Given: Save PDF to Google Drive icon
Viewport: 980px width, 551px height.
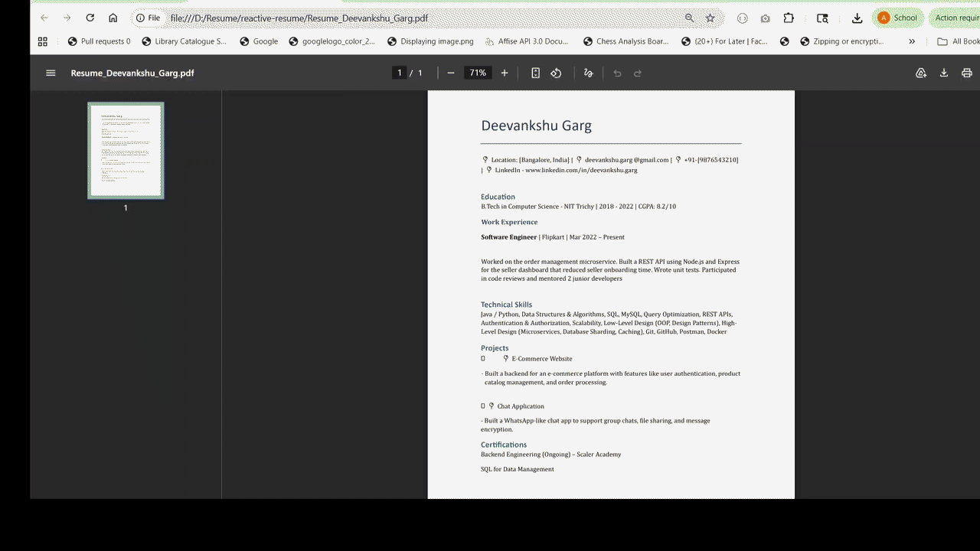Looking at the screenshot, I should [x=921, y=73].
